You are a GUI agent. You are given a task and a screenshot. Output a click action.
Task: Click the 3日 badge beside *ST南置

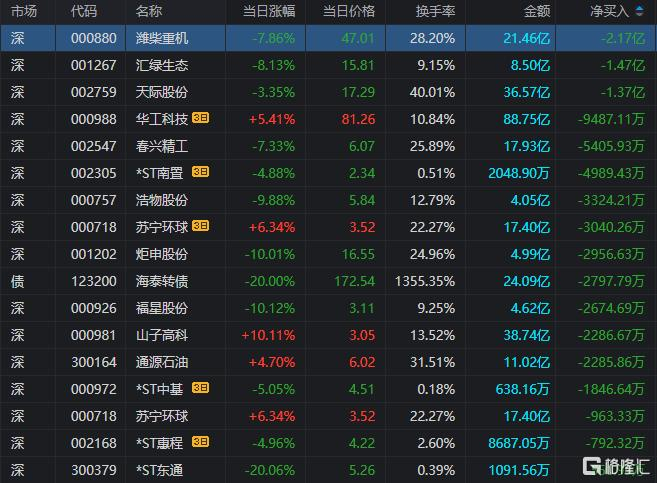pyautogui.click(x=201, y=173)
